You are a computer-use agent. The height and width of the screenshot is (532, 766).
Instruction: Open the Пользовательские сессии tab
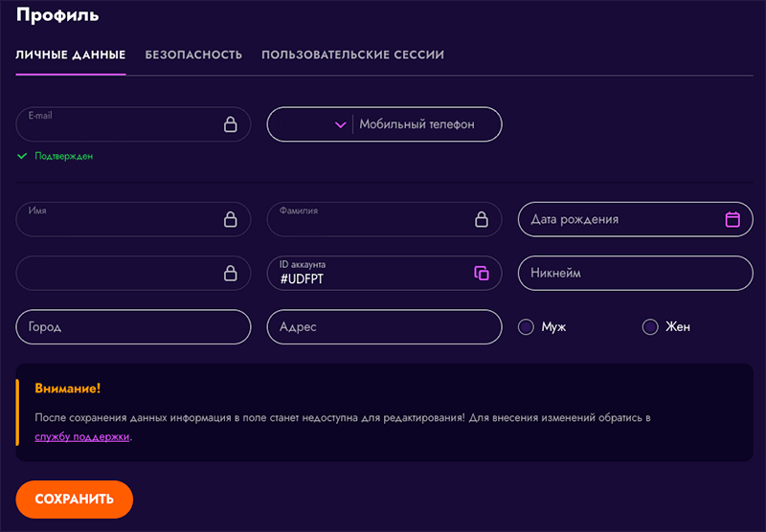(352, 55)
